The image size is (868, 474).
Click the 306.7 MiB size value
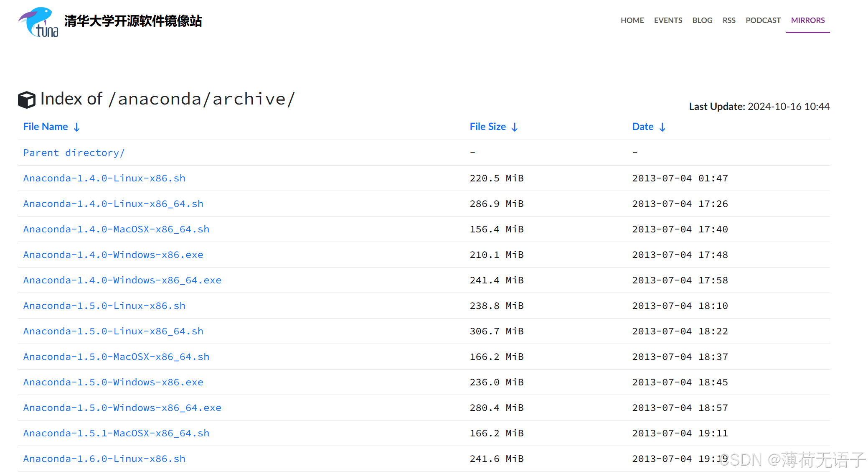[x=497, y=331]
